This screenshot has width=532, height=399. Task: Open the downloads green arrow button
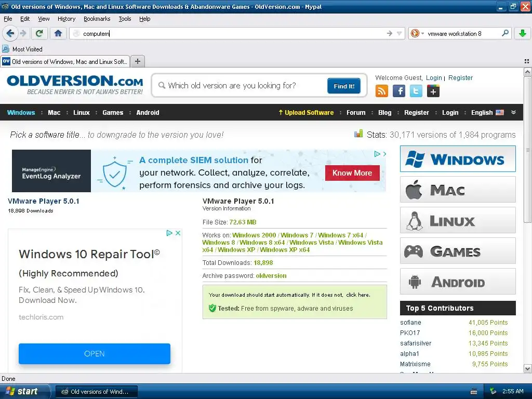tap(522, 33)
